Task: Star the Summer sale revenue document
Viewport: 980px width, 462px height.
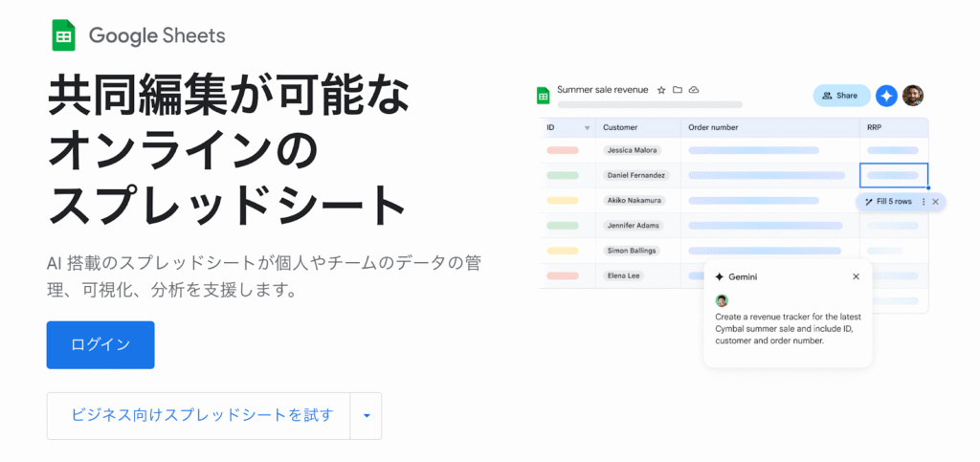Action: [x=660, y=90]
